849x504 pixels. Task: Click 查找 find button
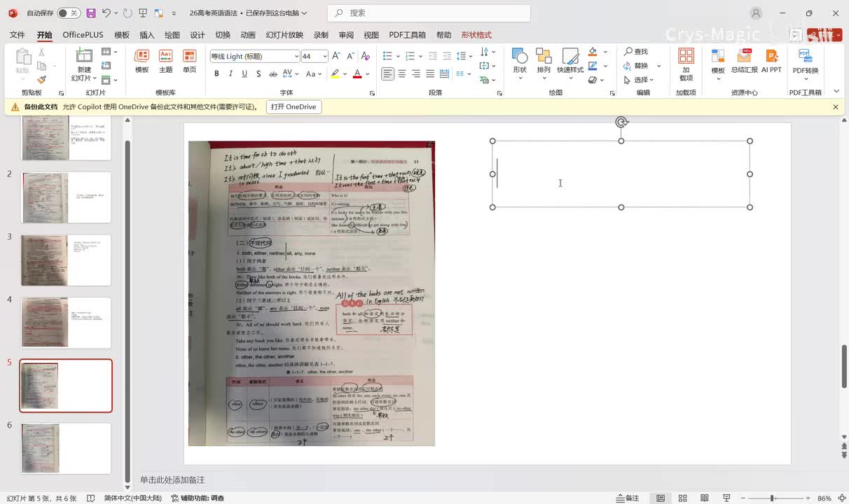click(x=636, y=52)
